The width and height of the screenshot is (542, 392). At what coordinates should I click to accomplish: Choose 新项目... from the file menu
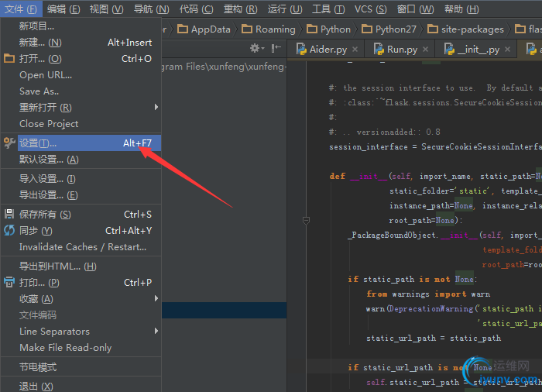coord(81,26)
